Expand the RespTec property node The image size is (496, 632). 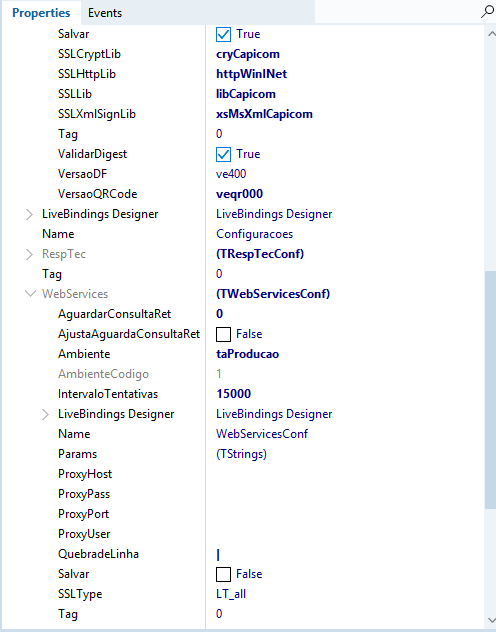click(x=29, y=254)
